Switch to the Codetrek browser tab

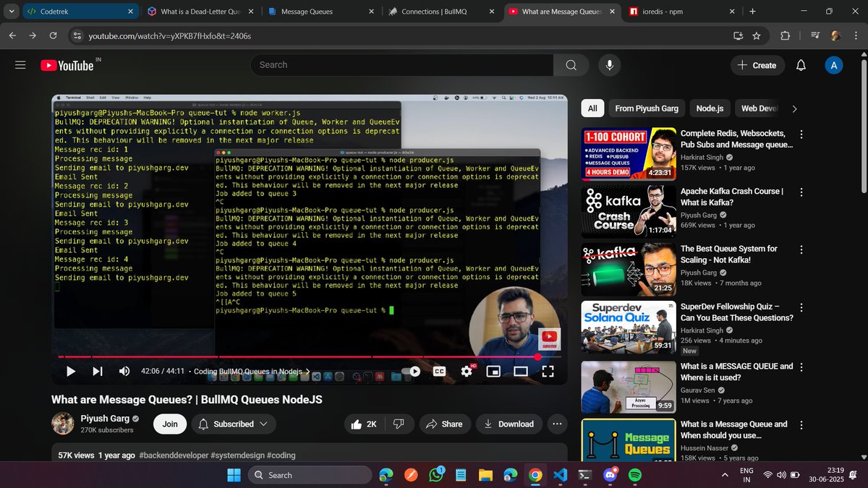point(80,12)
